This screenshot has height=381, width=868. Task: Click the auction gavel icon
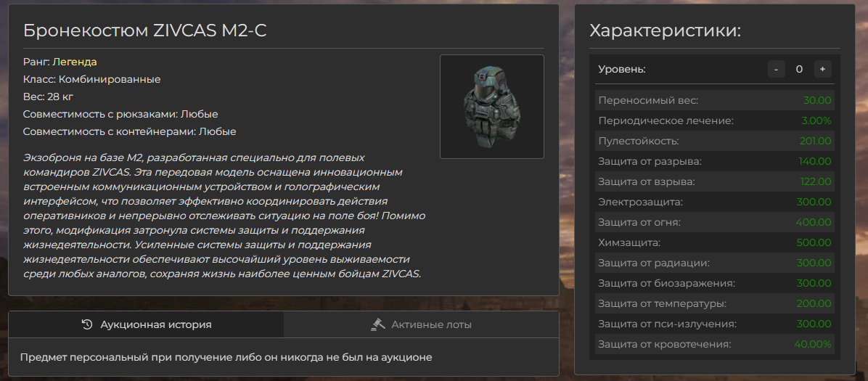point(377,324)
